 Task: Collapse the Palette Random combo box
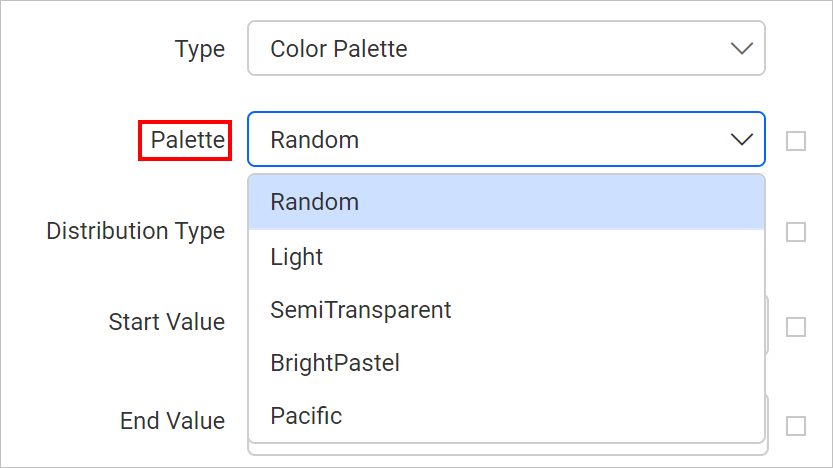click(505, 139)
